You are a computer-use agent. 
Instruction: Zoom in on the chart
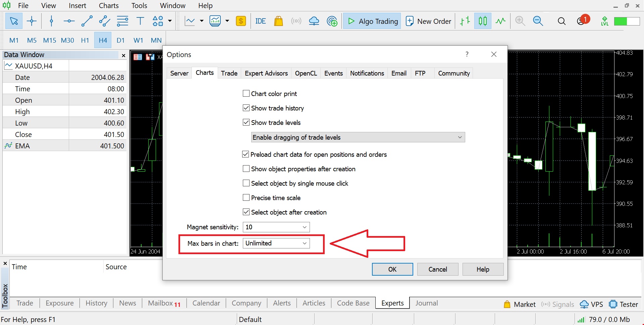(x=520, y=21)
